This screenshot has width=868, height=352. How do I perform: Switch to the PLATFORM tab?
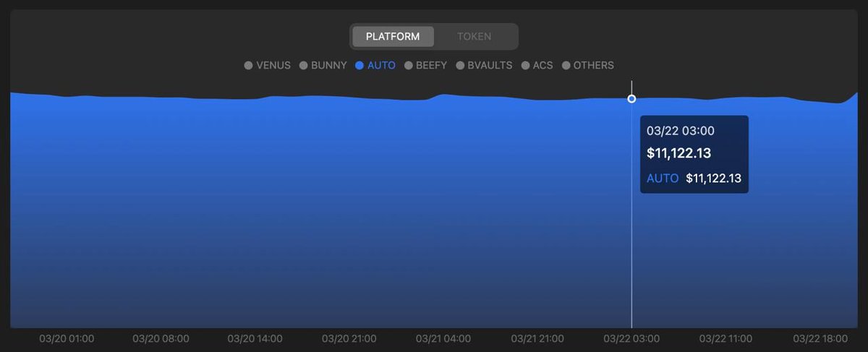point(393,36)
